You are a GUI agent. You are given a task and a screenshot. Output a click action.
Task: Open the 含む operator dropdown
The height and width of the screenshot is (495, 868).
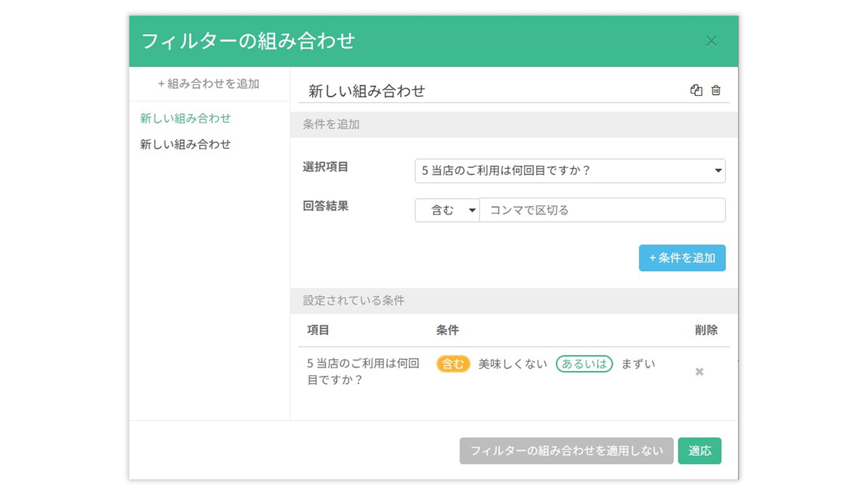(447, 210)
